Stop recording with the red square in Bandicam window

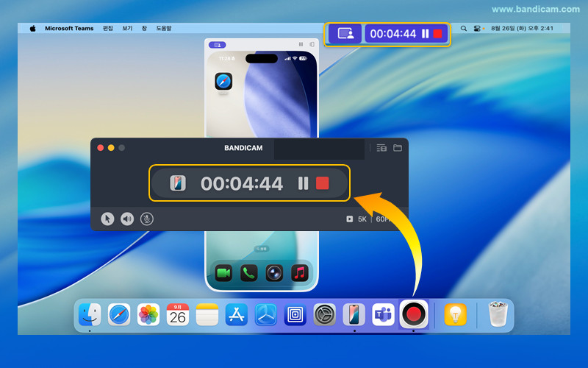click(x=322, y=183)
